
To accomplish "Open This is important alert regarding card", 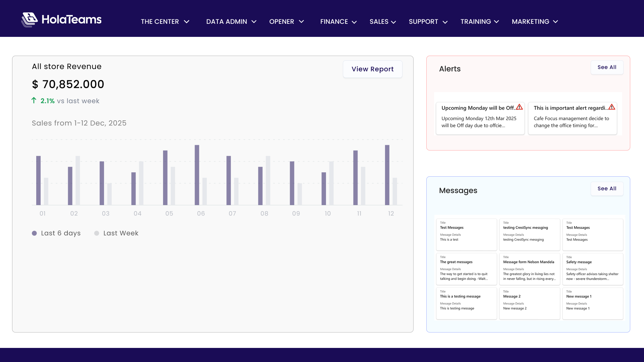I will [572, 118].
